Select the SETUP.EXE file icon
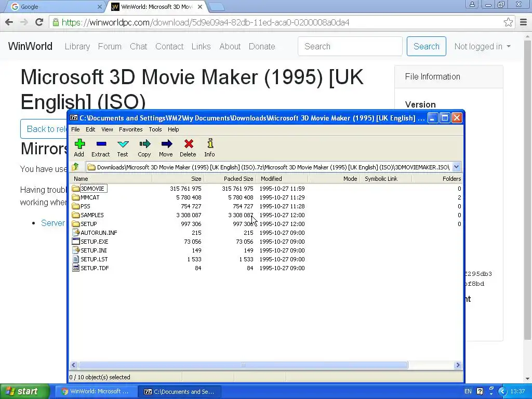This screenshot has width=532, height=399. tap(76, 242)
